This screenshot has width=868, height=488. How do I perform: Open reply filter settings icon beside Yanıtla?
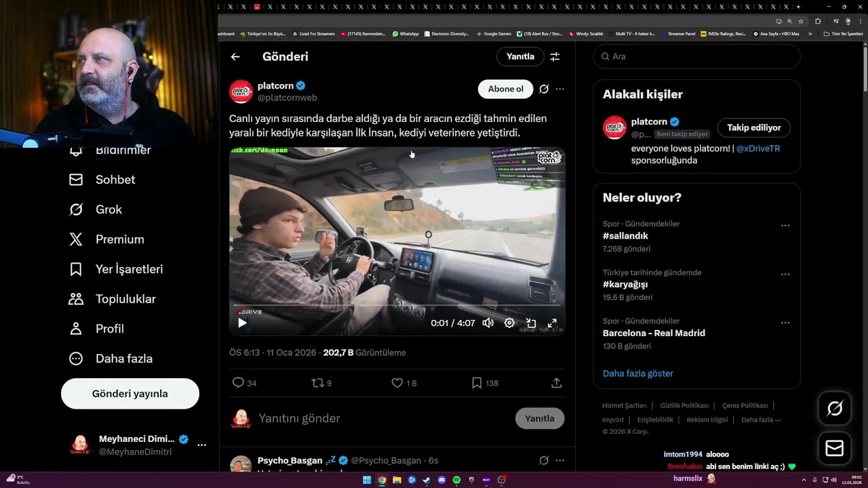pos(555,57)
